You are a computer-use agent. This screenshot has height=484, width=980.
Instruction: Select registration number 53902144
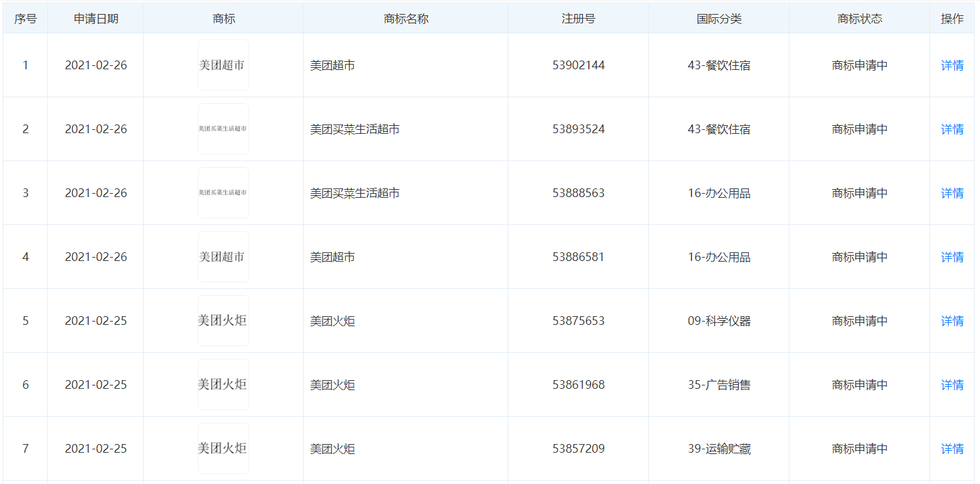(x=578, y=65)
